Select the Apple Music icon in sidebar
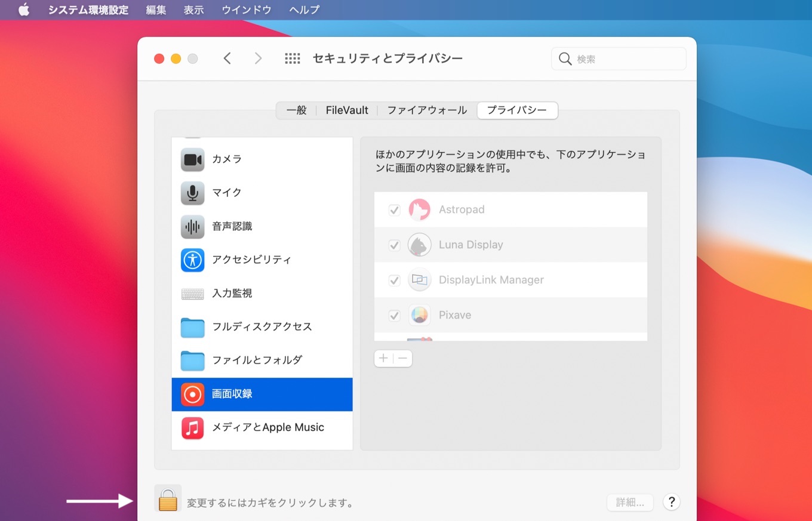812x521 pixels. coord(193,428)
